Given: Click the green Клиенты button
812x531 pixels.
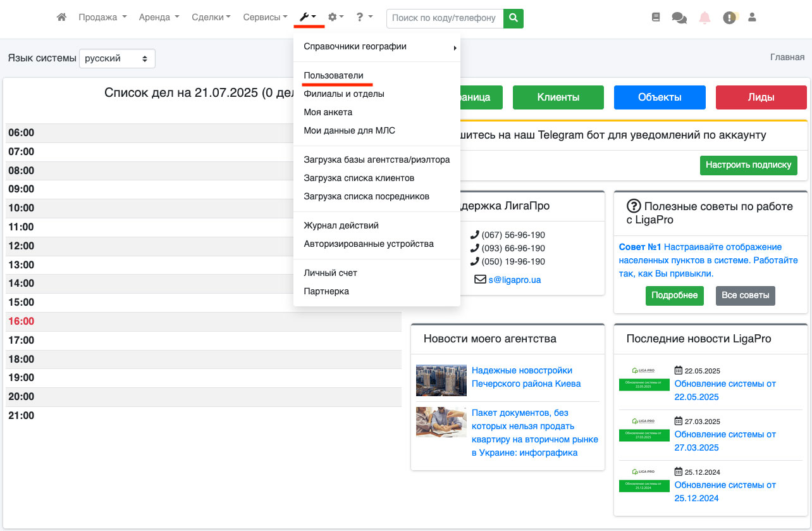Looking at the screenshot, I should point(558,97).
